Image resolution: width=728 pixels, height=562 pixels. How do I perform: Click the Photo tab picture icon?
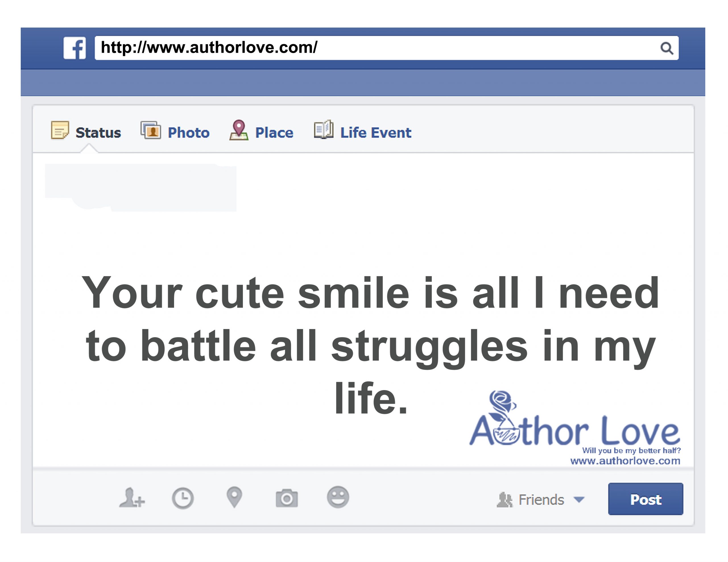point(151,130)
